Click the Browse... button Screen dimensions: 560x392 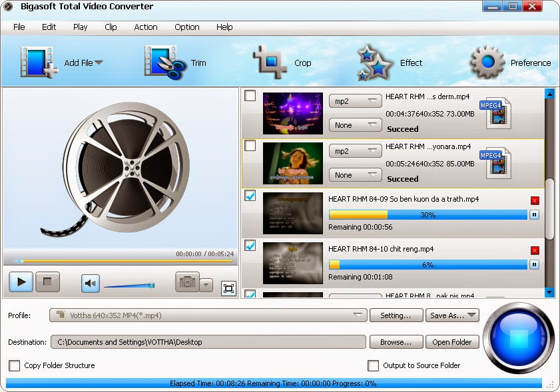(396, 342)
